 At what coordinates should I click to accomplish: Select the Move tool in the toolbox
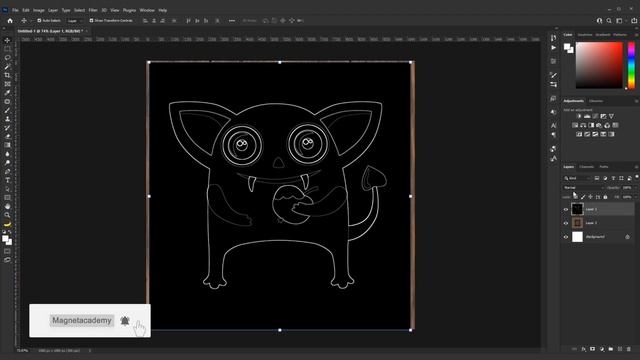[7, 40]
